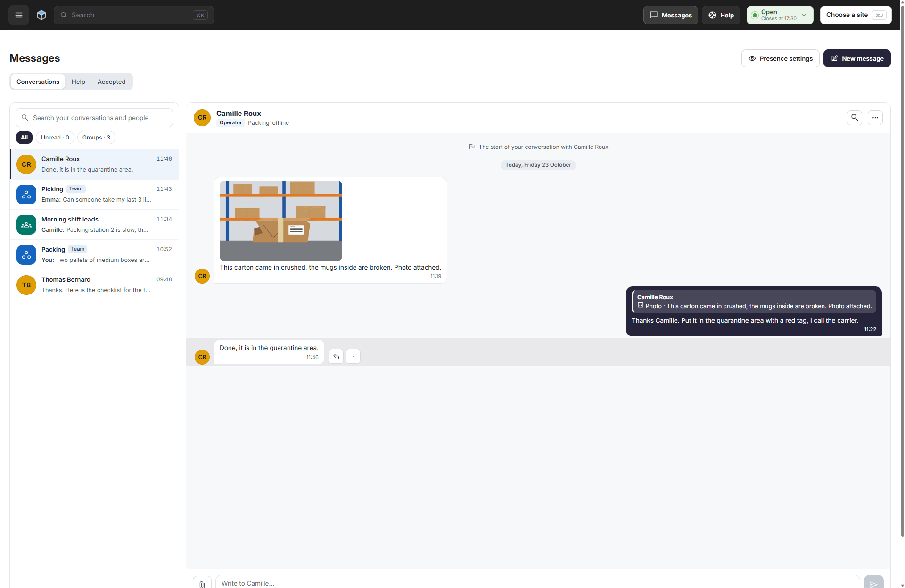Filter conversations by Unread
This screenshot has height=588, width=905.
[55, 138]
